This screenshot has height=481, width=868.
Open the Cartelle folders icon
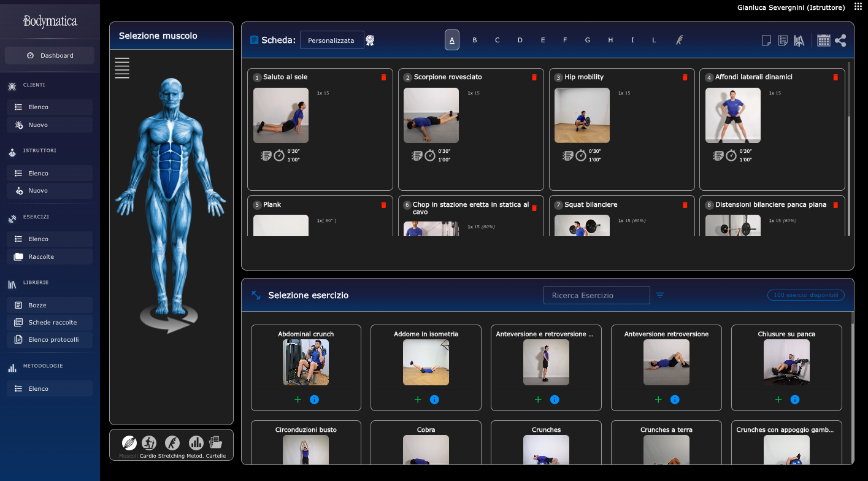pyautogui.click(x=215, y=443)
